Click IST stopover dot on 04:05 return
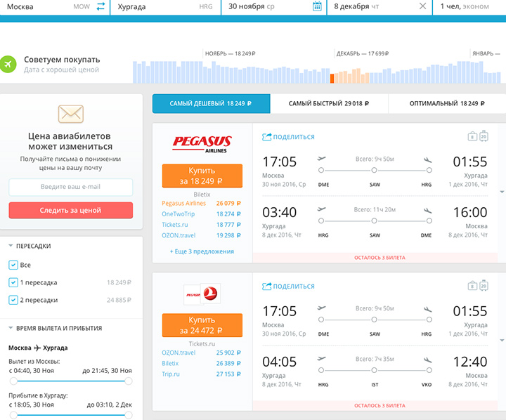Image resolution: width=506 pixels, height=420 pixels. click(374, 370)
